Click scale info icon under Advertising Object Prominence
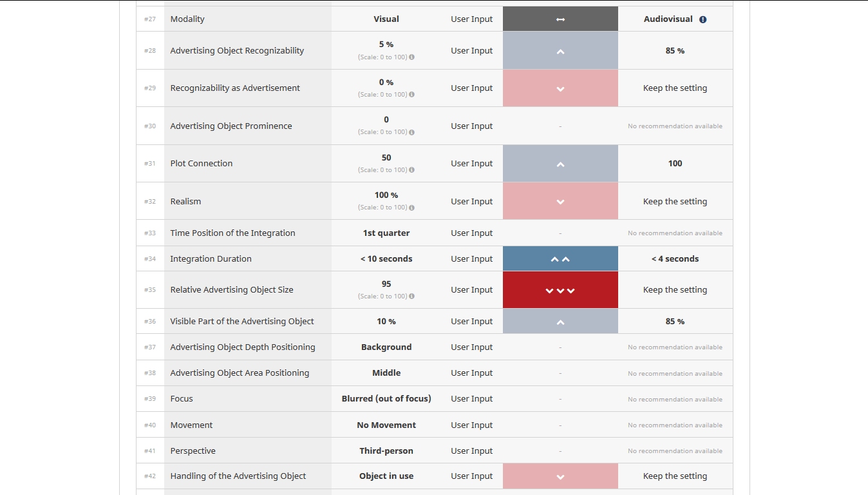The width and height of the screenshot is (868, 495). click(412, 132)
